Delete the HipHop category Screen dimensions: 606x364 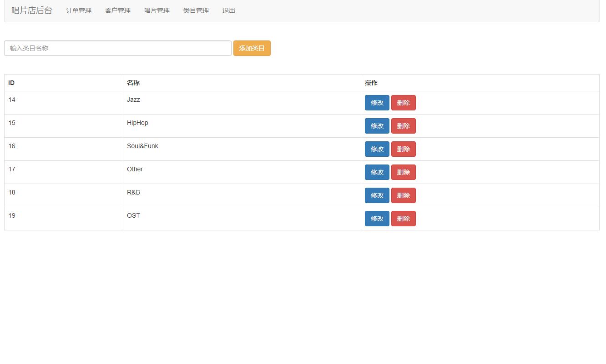(404, 125)
